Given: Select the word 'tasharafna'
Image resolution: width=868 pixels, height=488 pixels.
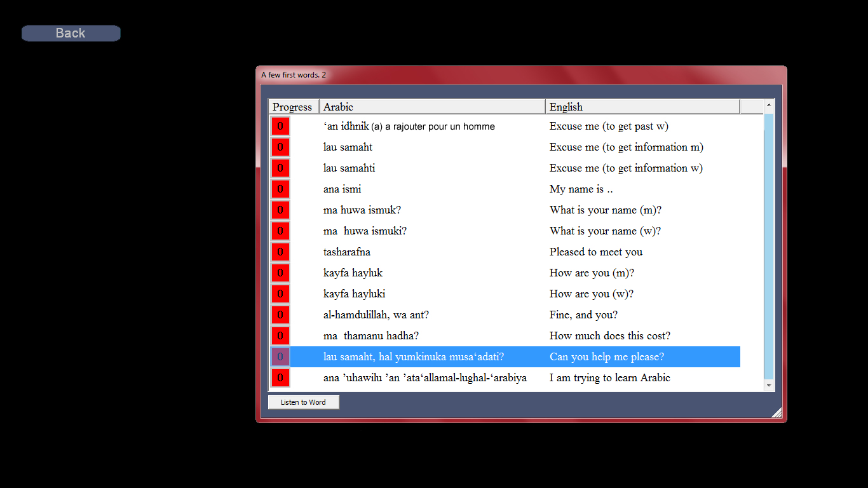Looking at the screenshot, I should click(x=347, y=252).
